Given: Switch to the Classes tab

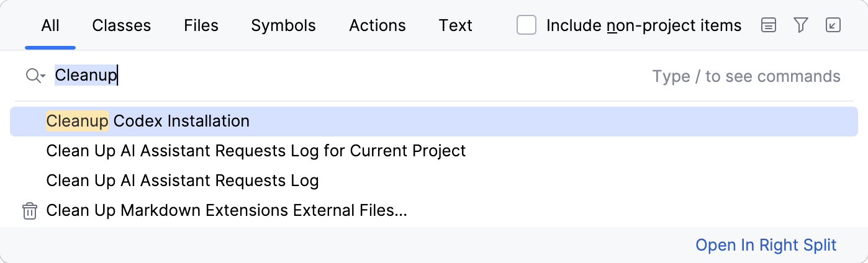Looking at the screenshot, I should [x=122, y=25].
